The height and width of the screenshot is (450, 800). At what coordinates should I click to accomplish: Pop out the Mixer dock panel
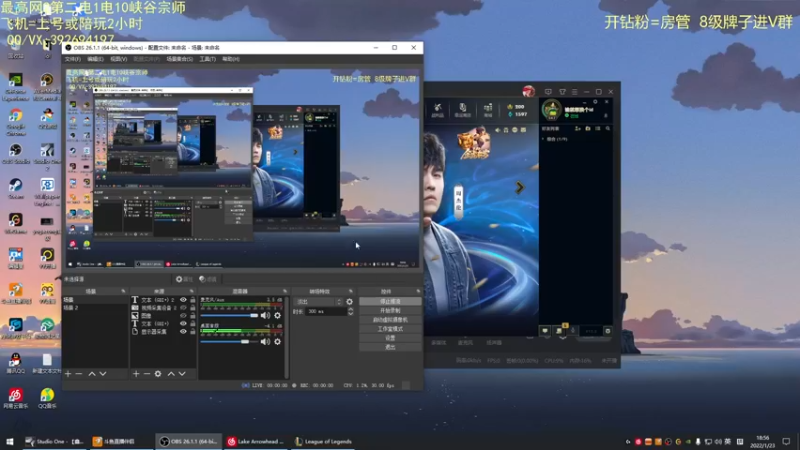tap(285, 291)
